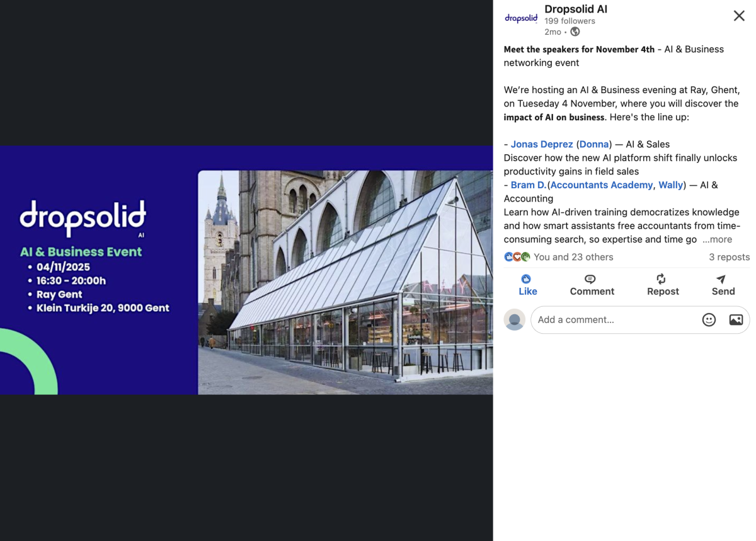756x541 pixels.
Task: Focus the Add a comment field
Action: pyautogui.click(x=640, y=319)
